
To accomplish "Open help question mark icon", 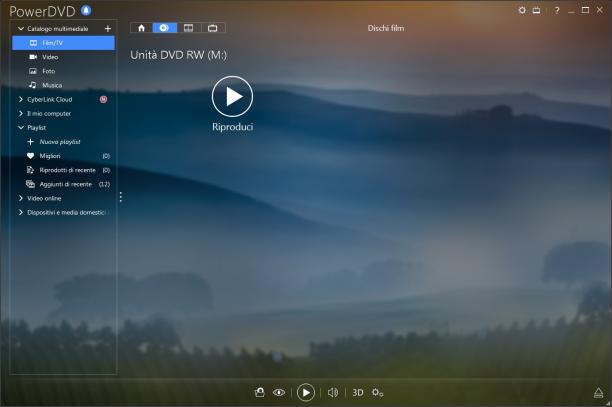I will [x=557, y=11].
